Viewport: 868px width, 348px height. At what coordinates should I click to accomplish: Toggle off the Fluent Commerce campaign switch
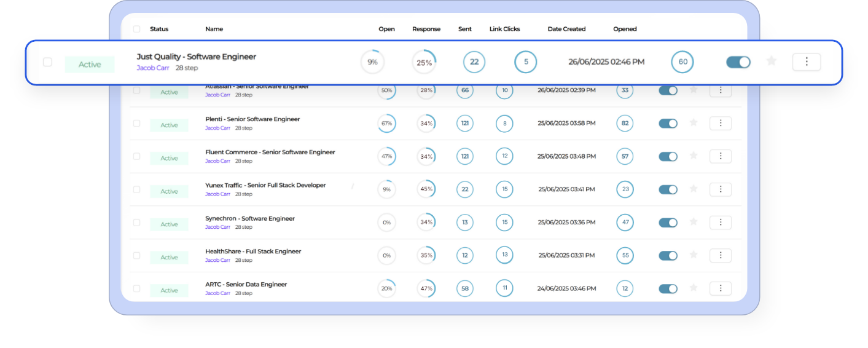pyautogui.click(x=668, y=156)
